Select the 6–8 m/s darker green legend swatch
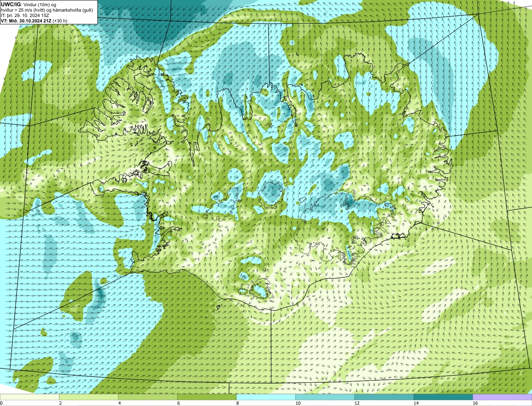The width and height of the screenshot is (532, 406). [207, 397]
